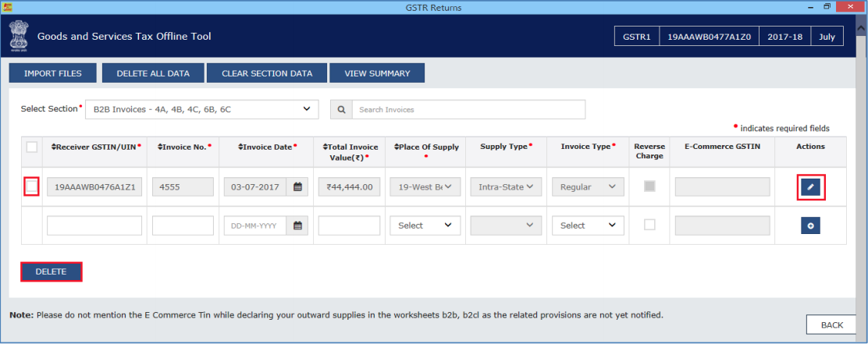The width and height of the screenshot is (868, 344).
Task: Click the empty DD-MM-YYYY invoice date field
Action: click(255, 225)
